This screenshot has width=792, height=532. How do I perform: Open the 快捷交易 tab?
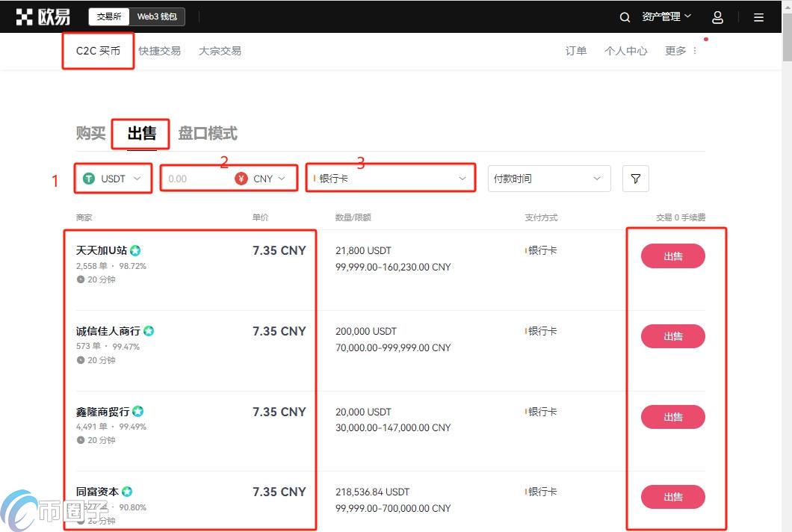coord(159,50)
